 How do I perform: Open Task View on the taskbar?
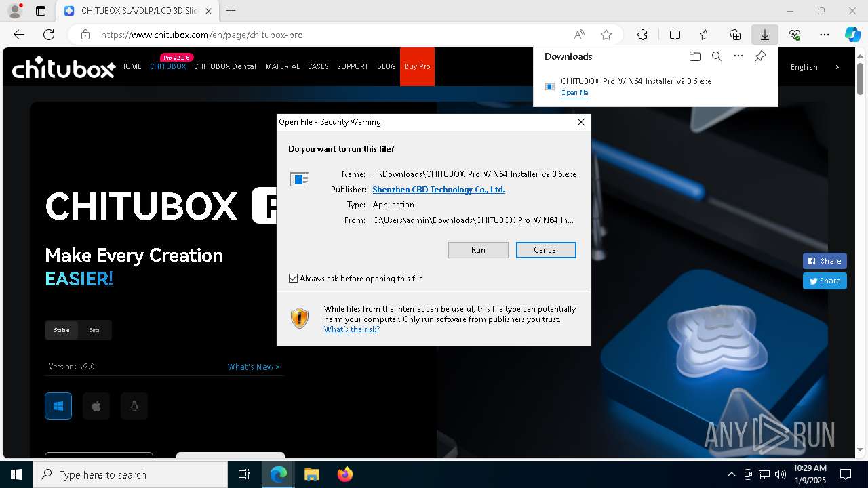(x=244, y=474)
